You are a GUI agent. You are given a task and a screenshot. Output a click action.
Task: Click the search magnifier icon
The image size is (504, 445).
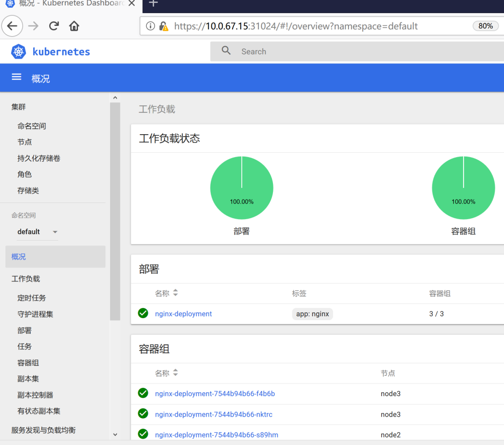click(226, 51)
